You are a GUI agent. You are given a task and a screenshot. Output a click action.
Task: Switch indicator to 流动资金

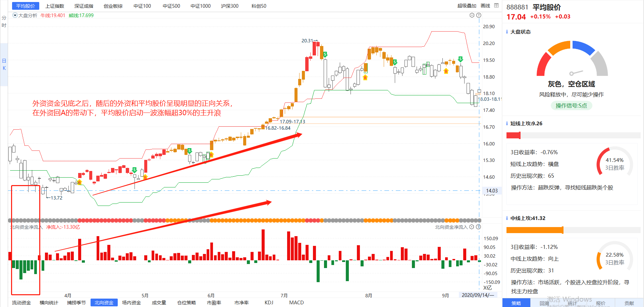click(x=21, y=303)
